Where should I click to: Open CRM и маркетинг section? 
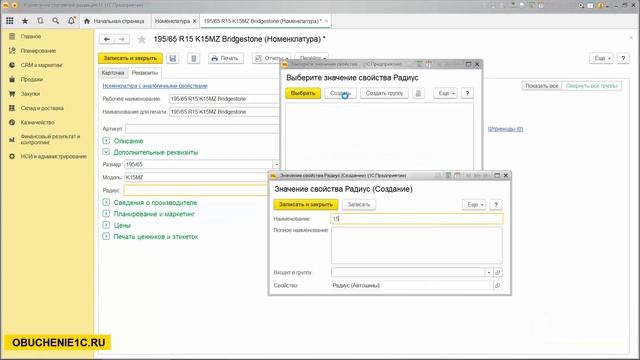click(x=41, y=65)
